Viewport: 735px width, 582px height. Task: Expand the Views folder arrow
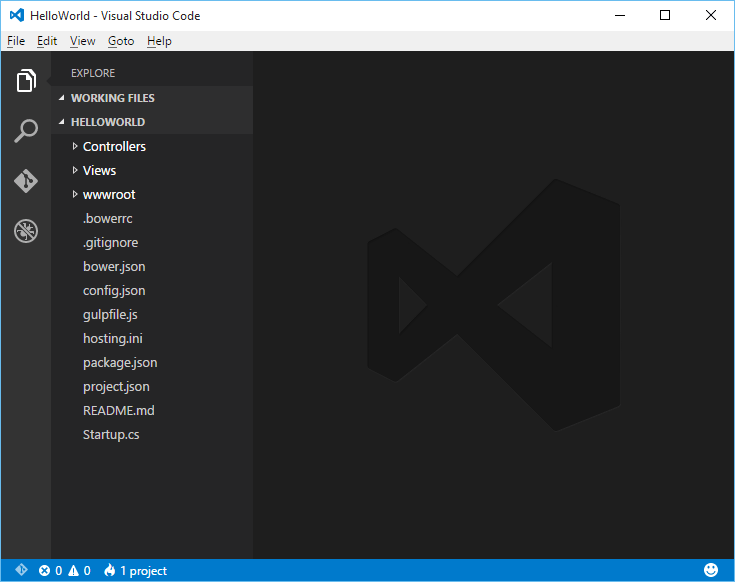coord(75,170)
